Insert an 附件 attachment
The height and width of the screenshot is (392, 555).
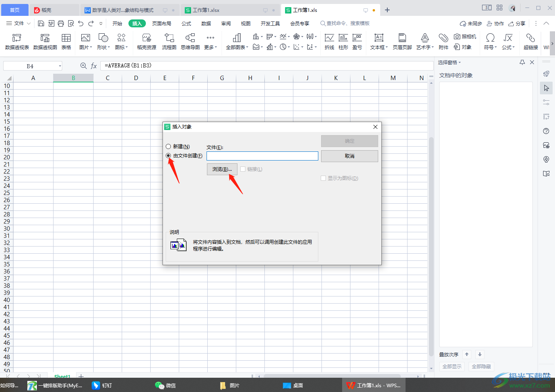(444, 42)
